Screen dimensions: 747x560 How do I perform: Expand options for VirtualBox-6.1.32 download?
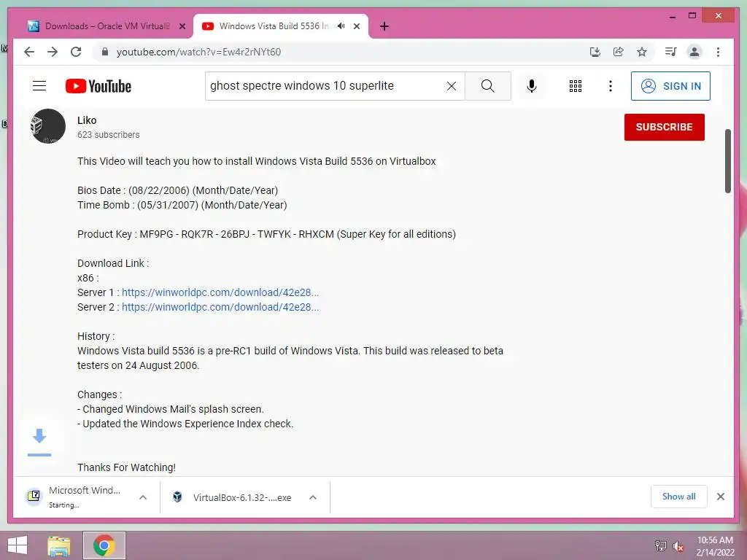[313, 497]
